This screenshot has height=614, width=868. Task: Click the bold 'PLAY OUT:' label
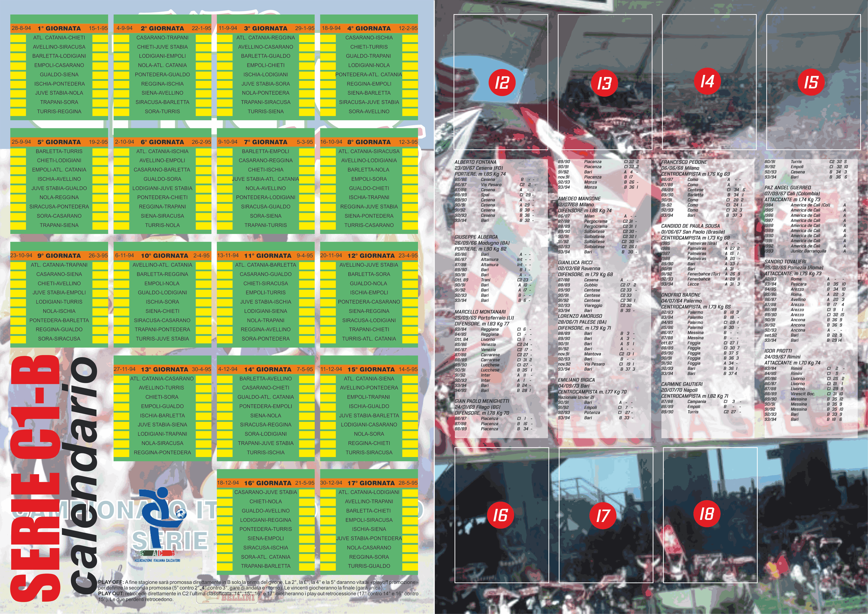pos(111,594)
